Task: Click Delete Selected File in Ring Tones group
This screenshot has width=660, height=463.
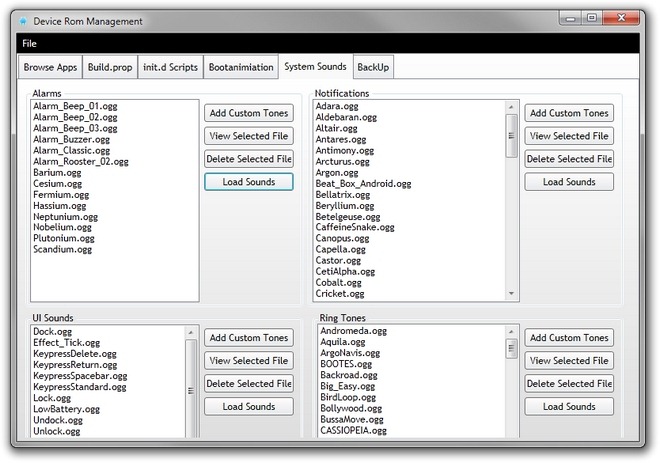Action: 569,383
